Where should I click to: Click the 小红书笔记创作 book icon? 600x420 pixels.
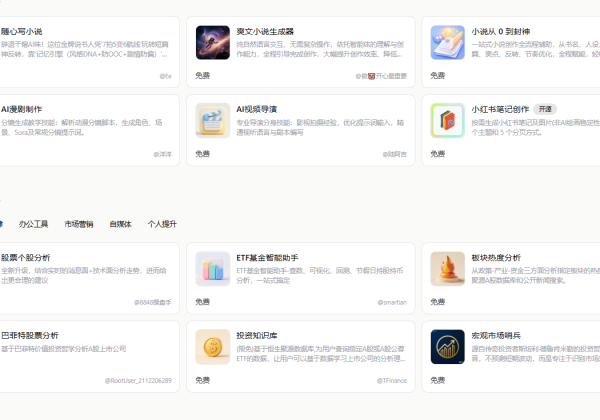click(x=448, y=120)
